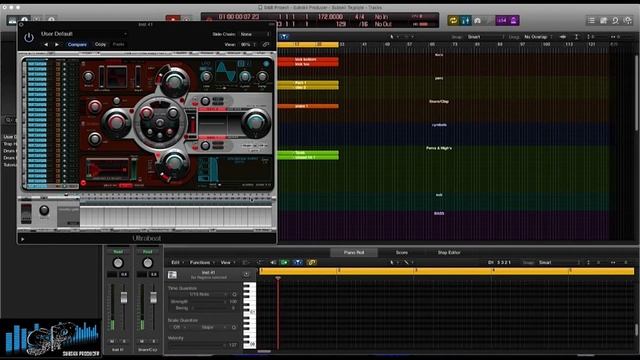Select the red Kick bottom region

(x=308, y=60)
